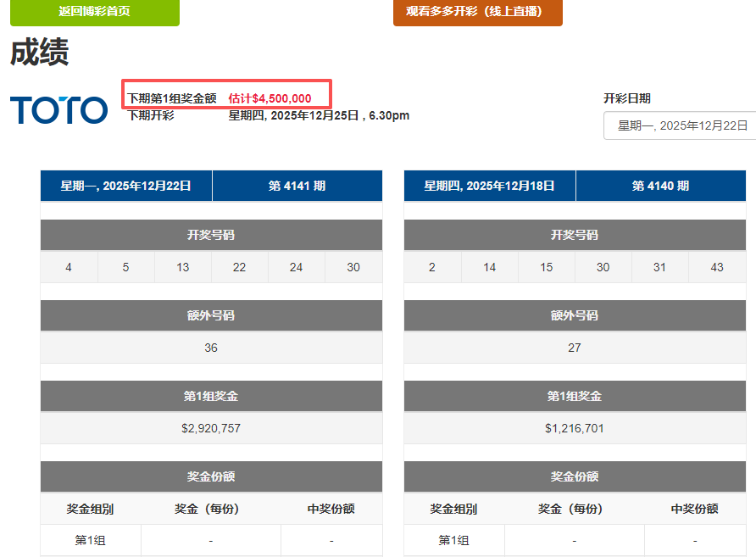Click the 第 4140 期 draw number header
756x557 pixels.
tap(660, 186)
